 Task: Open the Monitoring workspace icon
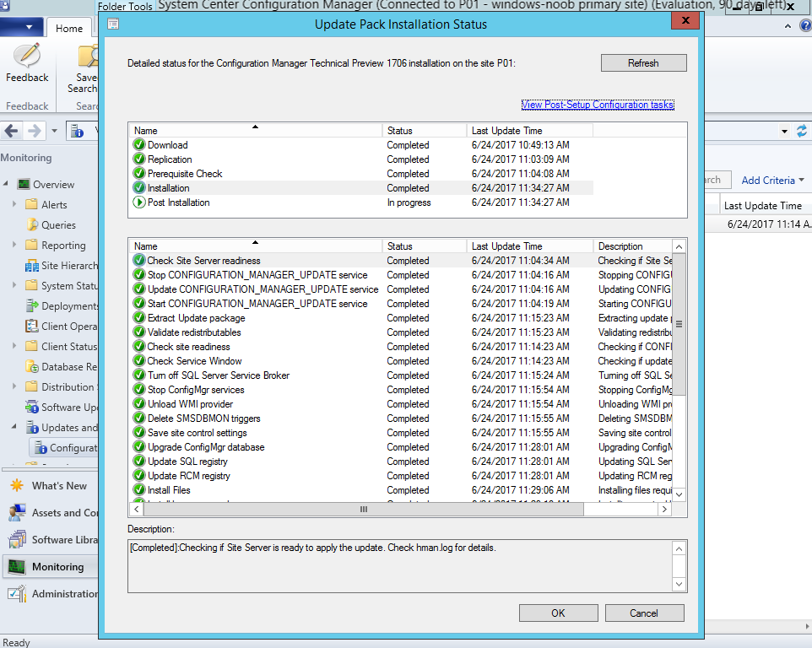(x=17, y=567)
